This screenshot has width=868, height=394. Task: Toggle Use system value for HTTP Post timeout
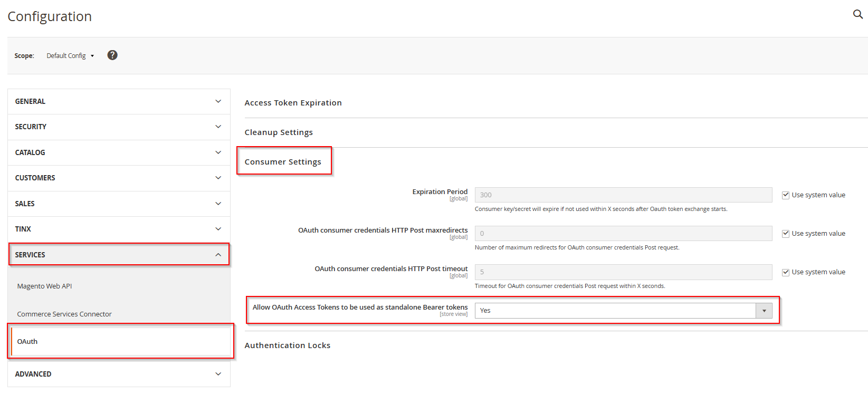786,272
